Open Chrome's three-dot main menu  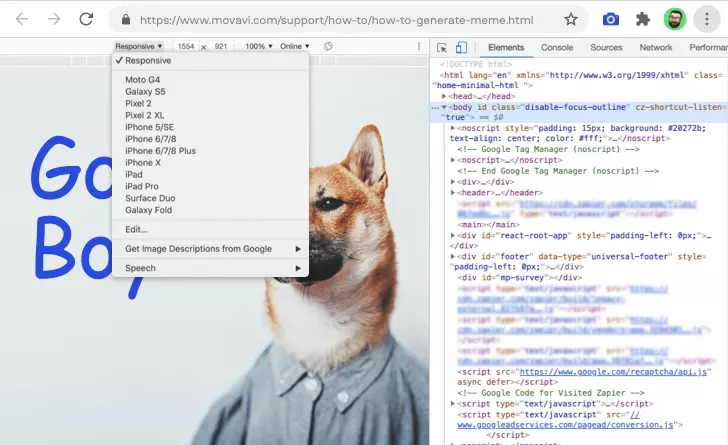707,20
